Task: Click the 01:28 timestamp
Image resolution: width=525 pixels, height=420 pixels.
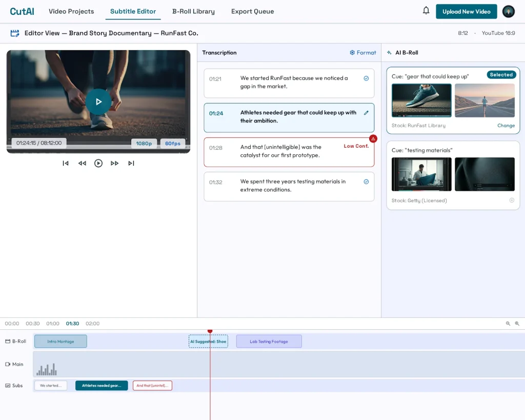Action: [216, 148]
